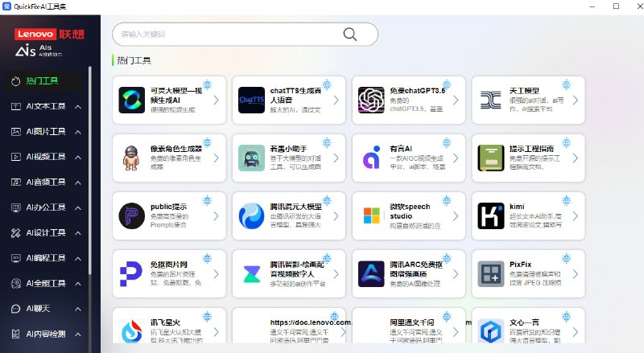Click the arrow on 若愚小助手 card

tap(336, 158)
